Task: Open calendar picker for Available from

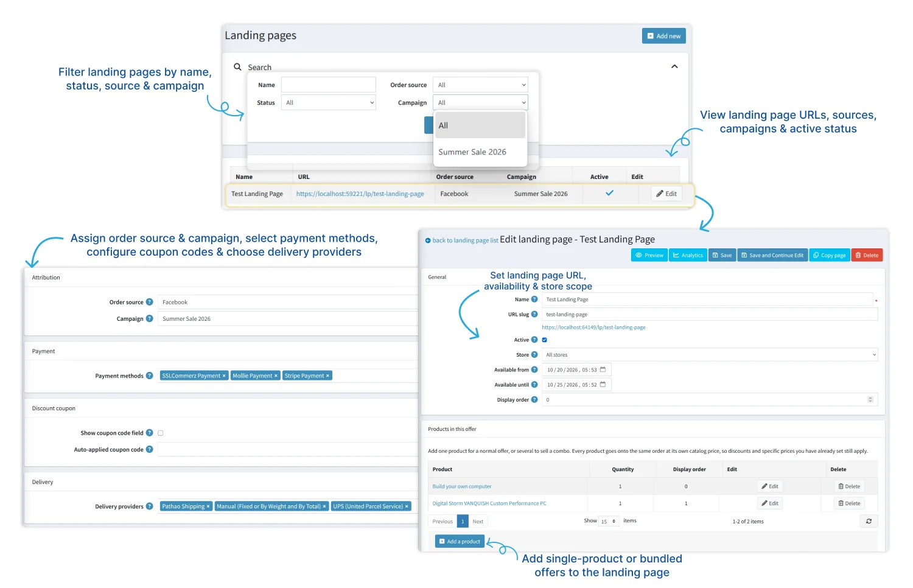Action: pyautogui.click(x=603, y=369)
